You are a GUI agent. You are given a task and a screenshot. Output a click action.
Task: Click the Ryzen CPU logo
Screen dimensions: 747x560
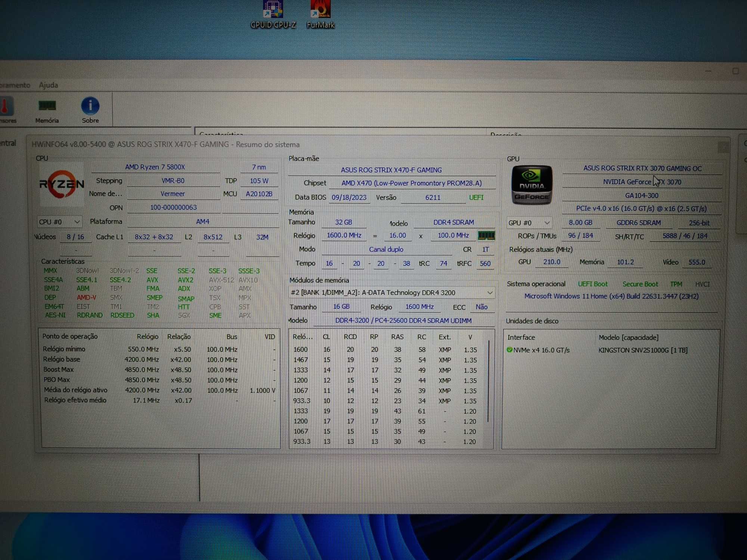(x=62, y=185)
